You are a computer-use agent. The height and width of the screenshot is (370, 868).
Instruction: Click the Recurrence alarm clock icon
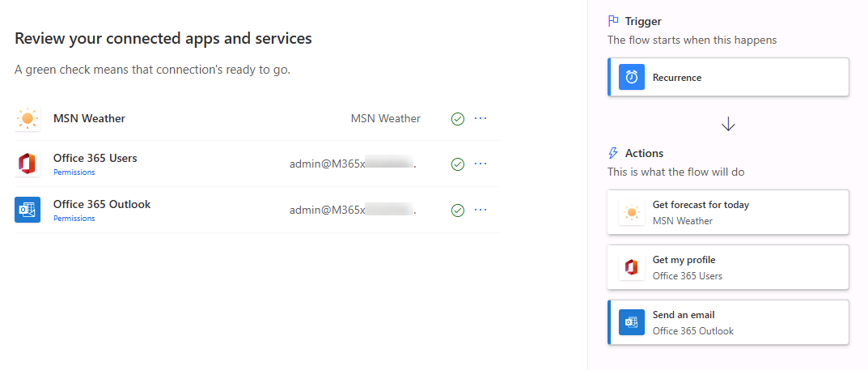(632, 78)
